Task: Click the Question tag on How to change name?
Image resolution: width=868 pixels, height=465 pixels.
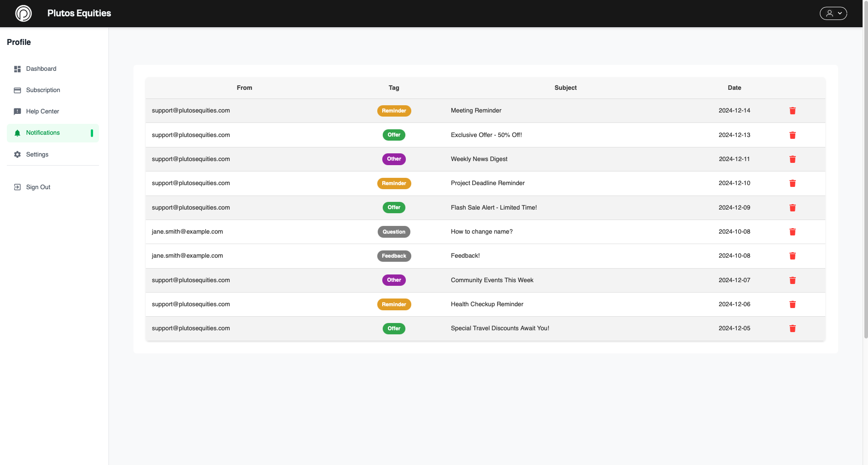Action: click(x=394, y=232)
